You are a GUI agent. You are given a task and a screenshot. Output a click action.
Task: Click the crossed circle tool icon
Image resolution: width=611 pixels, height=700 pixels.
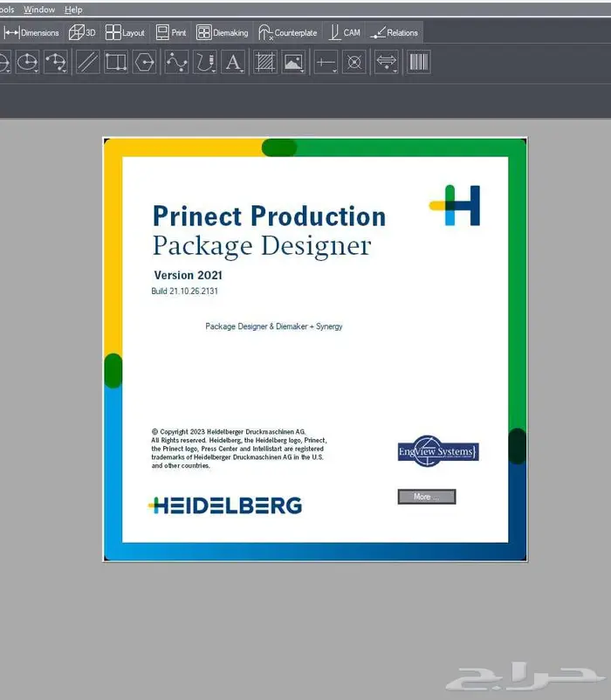(x=354, y=63)
